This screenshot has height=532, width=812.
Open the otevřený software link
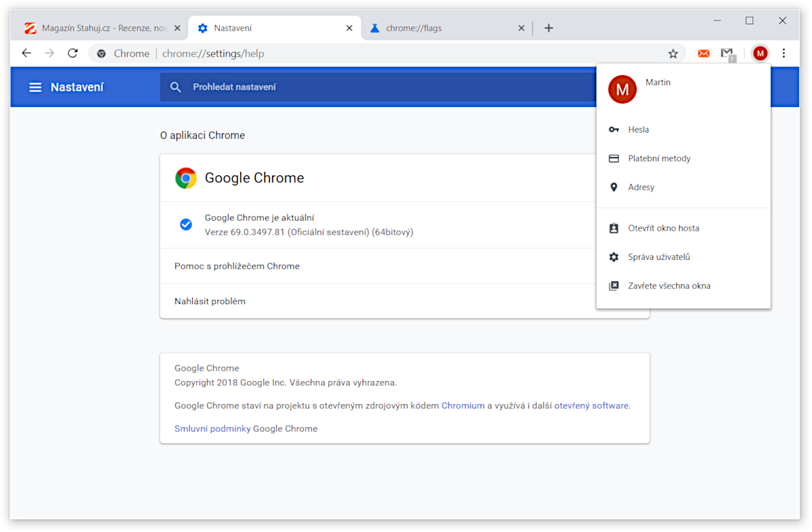[592, 405]
